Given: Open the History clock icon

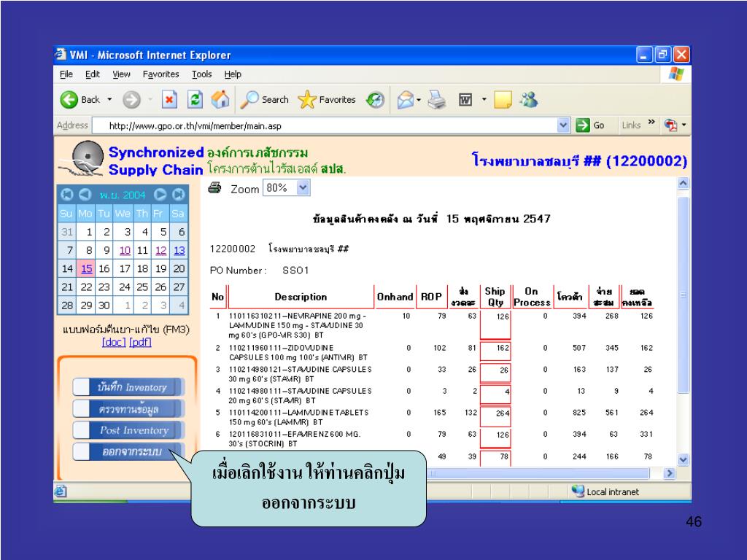Looking at the screenshot, I should click(376, 99).
